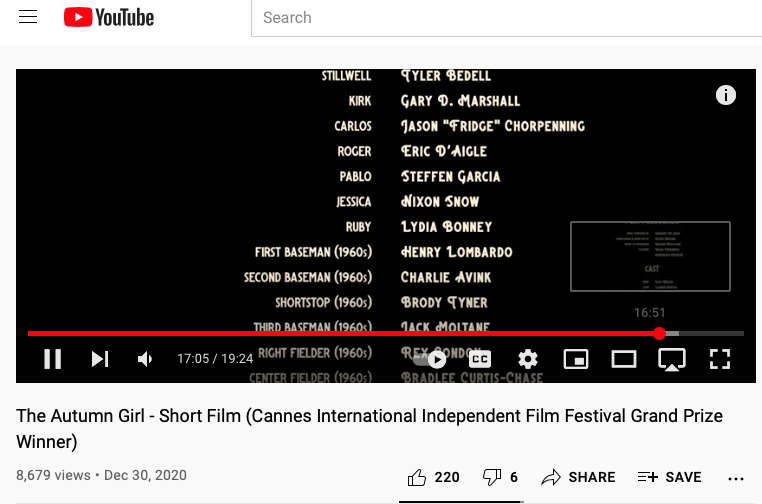762x504 pixels.
Task: Share the video
Action: pos(578,477)
